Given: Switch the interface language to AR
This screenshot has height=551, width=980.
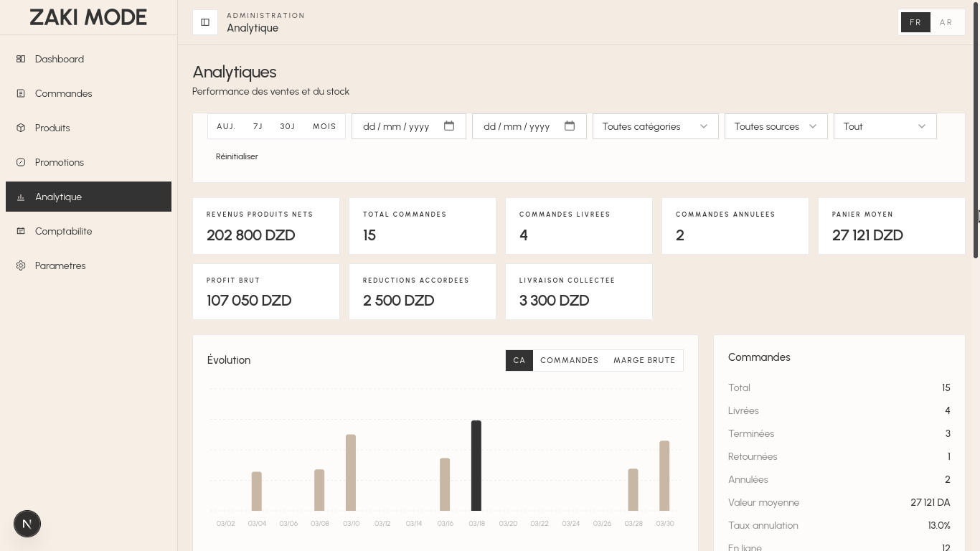Looking at the screenshot, I should point(946,22).
